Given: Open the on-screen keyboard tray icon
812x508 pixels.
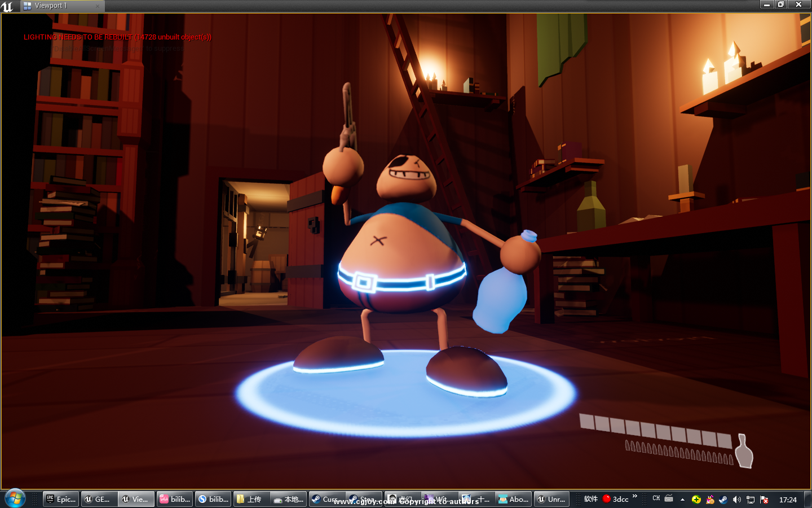Looking at the screenshot, I should [x=669, y=498].
